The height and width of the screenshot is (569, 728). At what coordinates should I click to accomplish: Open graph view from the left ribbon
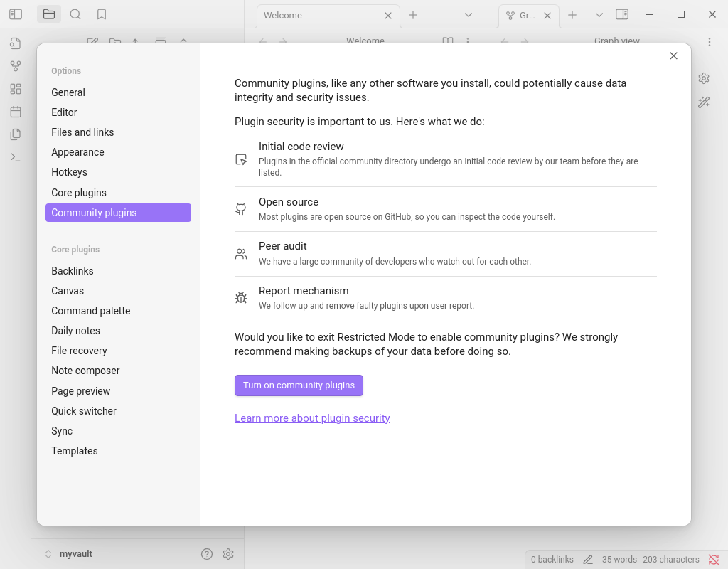pyautogui.click(x=16, y=66)
